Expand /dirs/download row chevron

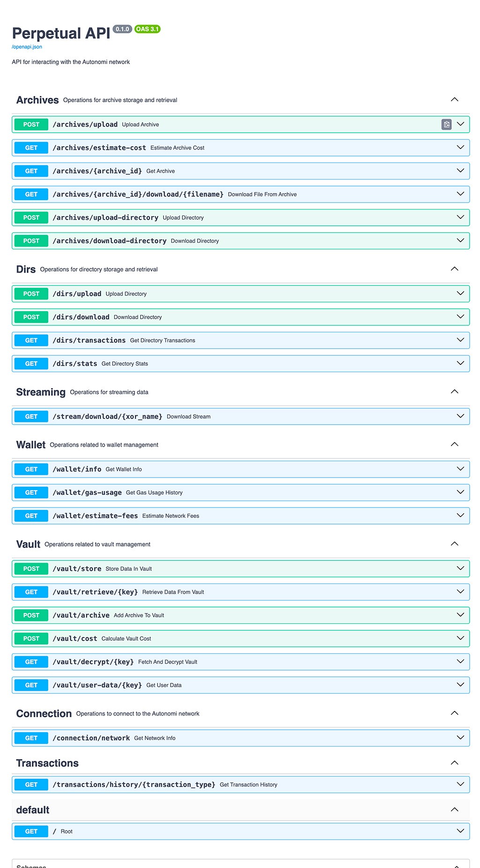(x=460, y=317)
